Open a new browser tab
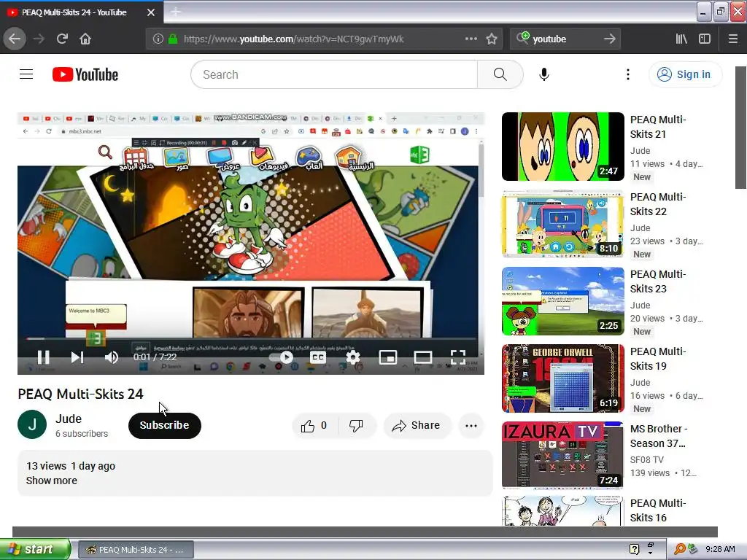 (x=175, y=12)
